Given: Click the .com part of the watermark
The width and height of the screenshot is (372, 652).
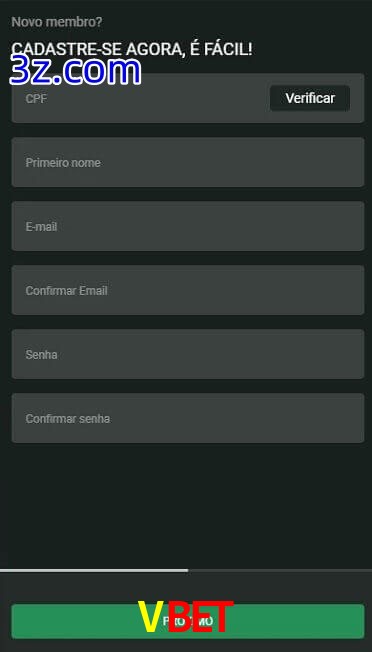Looking at the screenshot, I should 96,72.
